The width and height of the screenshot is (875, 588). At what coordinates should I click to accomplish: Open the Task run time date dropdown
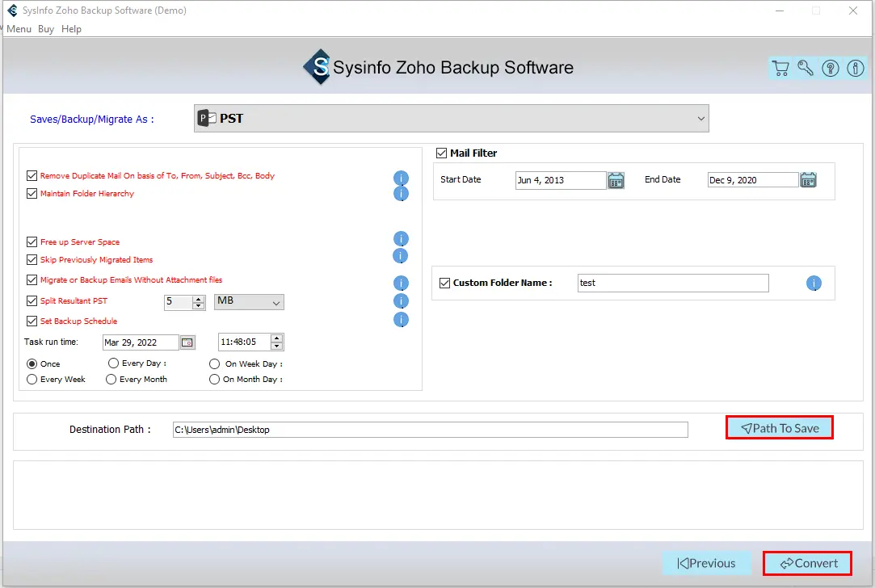pyautogui.click(x=141, y=342)
